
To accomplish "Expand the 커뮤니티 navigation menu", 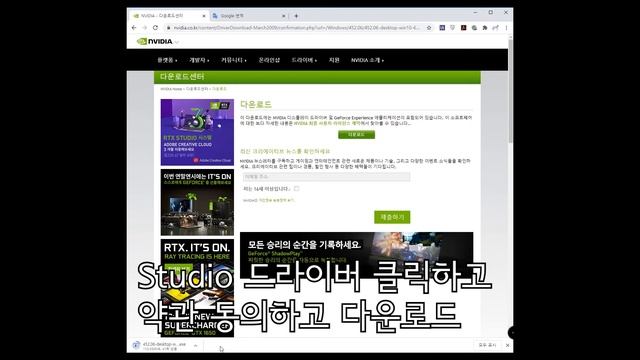I will pos(233,60).
